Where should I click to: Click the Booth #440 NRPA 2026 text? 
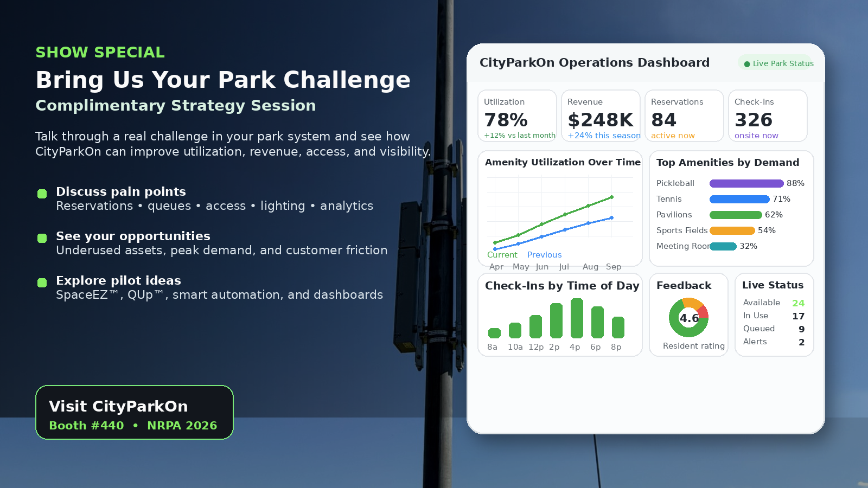pos(133,426)
